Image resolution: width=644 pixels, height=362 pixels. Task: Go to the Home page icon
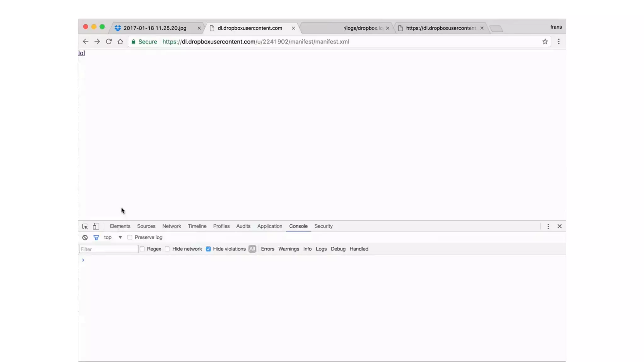[x=120, y=41]
